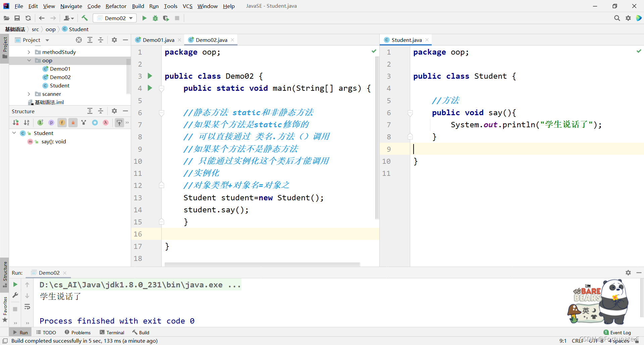Open Project panel gear options
This screenshot has height=345, width=644.
(114, 40)
